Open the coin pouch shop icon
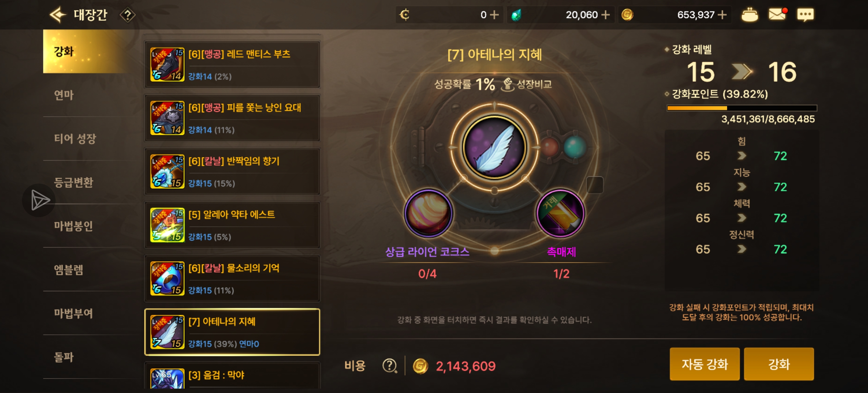Viewport: 868px width, 393px height. pos(749,15)
